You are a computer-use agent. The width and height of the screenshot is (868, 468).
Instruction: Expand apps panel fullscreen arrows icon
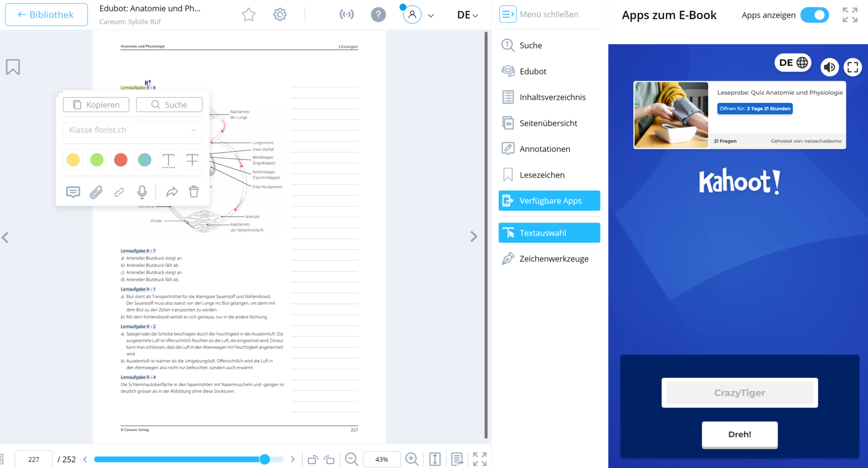point(850,15)
